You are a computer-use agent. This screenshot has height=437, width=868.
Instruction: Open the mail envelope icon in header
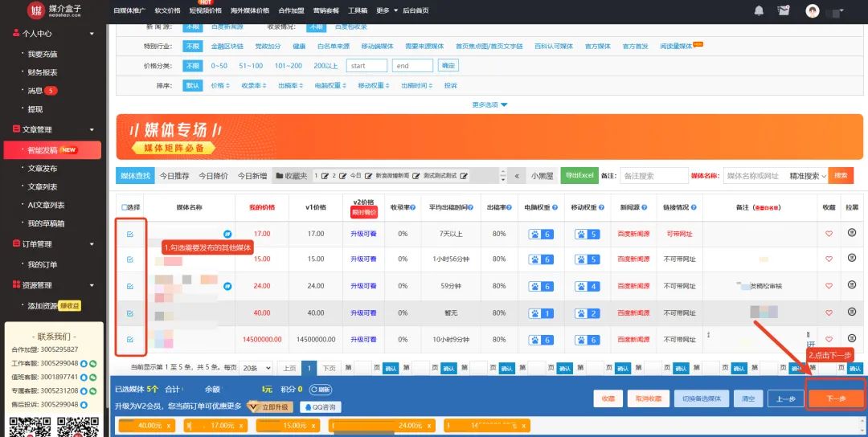[783, 10]
